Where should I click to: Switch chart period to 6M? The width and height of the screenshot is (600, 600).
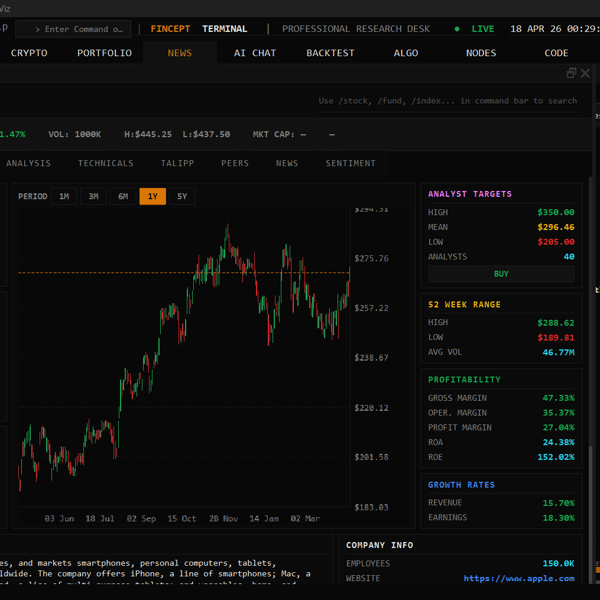pyautogui.click(x=123, y=196)
